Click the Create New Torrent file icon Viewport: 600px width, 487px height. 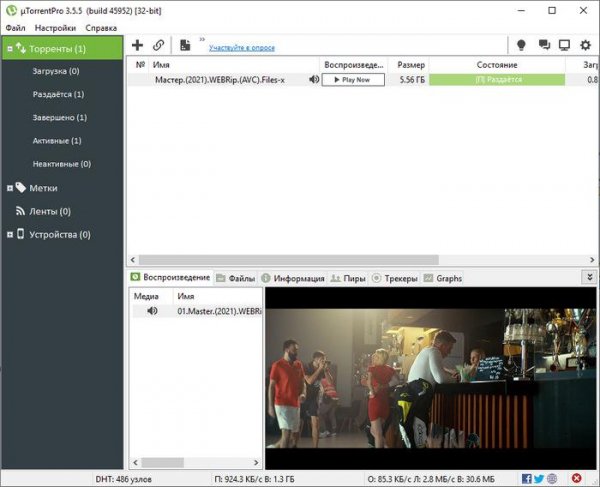[185, 46]
